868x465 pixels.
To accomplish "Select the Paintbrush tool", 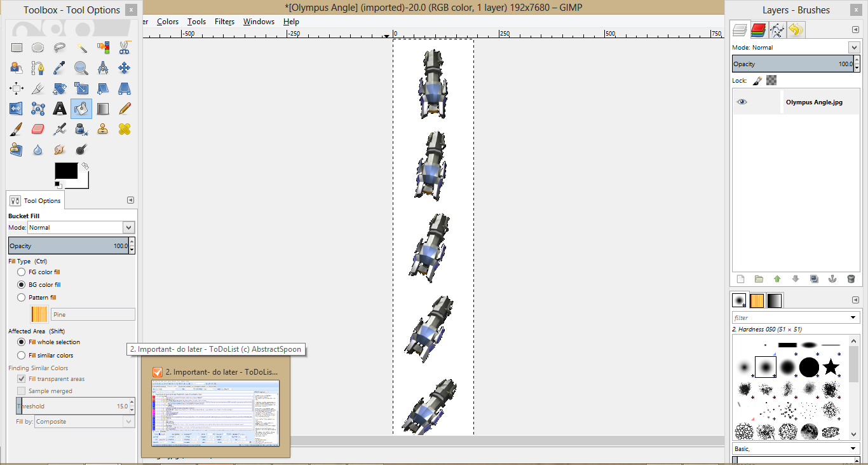I will pyautogui.click(x=17, y=129).
